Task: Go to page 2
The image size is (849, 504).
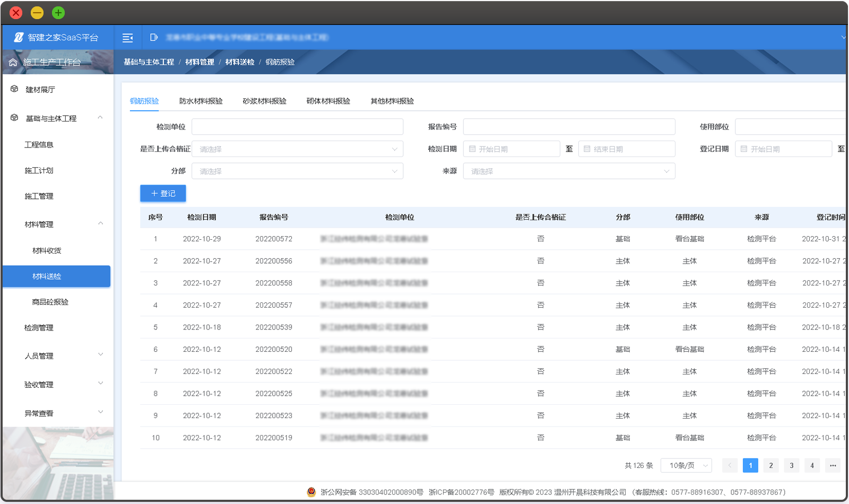Action: [x=771, y=465]
